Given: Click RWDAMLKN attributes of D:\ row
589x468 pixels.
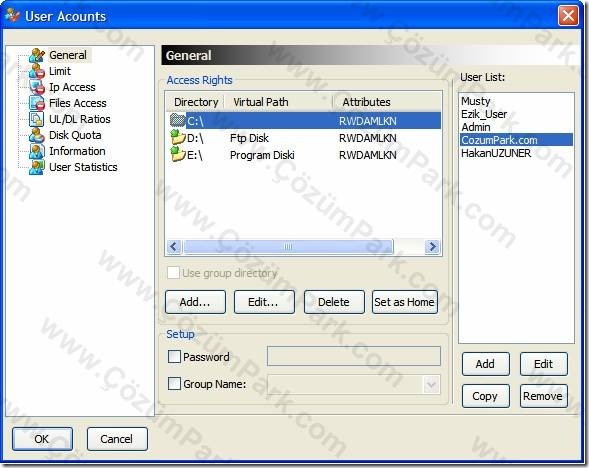Looking at the screenshot, I should tap(367, 138).
